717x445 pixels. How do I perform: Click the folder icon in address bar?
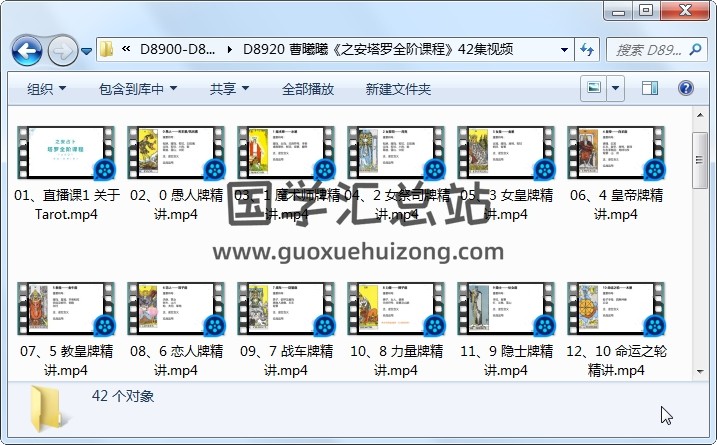pos(107,49)
